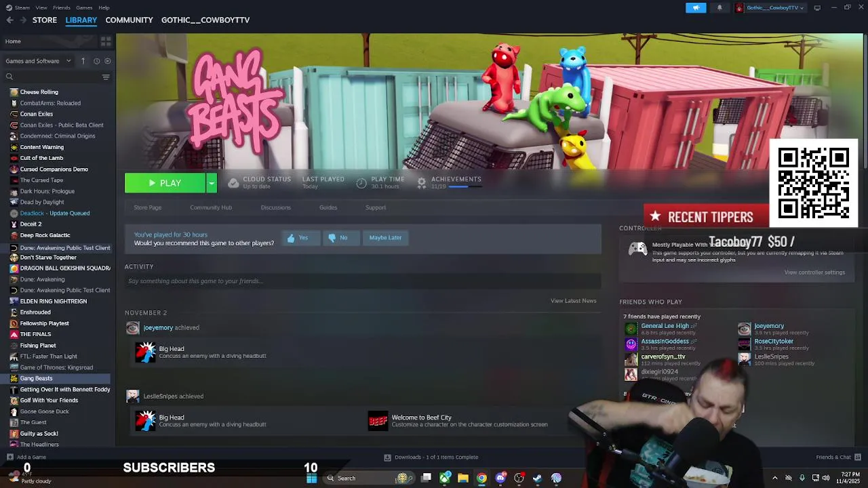The image size is (868, 488).
Task: Select Cult of the Lamb in library
Action: click(41, 158)
